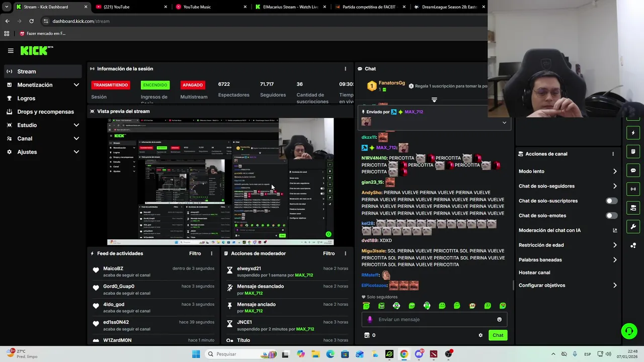Image resolution: width=644 pixels, height=362 pixels.
Task: Open the Fazer mercado bookmark
Action: pos(42,34)
